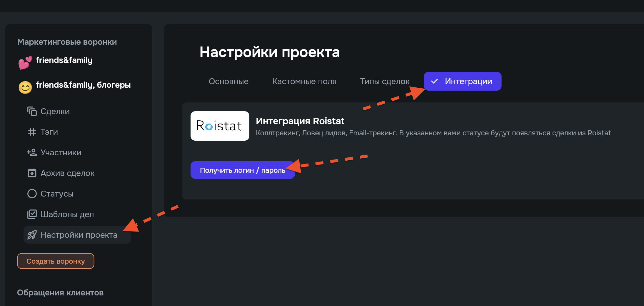Image resolution: width=644 pixels, height=306 pixels.
Task: Click the checklist icon beside Шаблоны дел
Action: [x=32, y=214]
